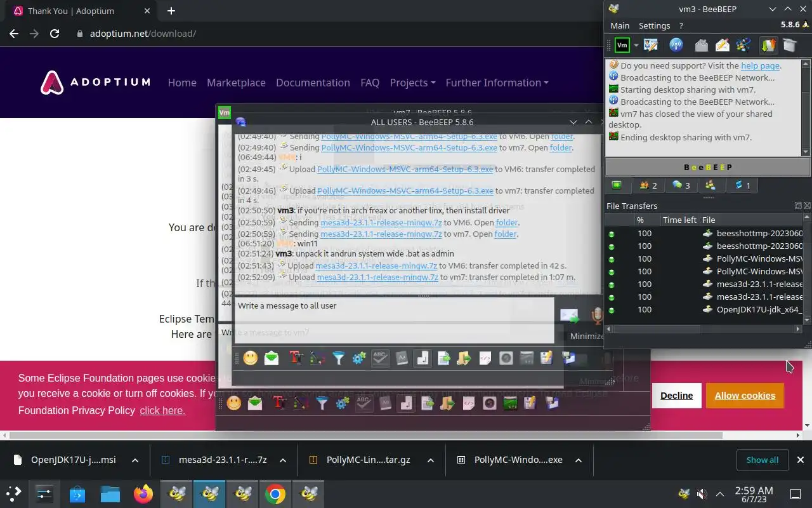Click the grey house icon in BeeBEEP toolbar
812x508 pixels.
point(701,45)
